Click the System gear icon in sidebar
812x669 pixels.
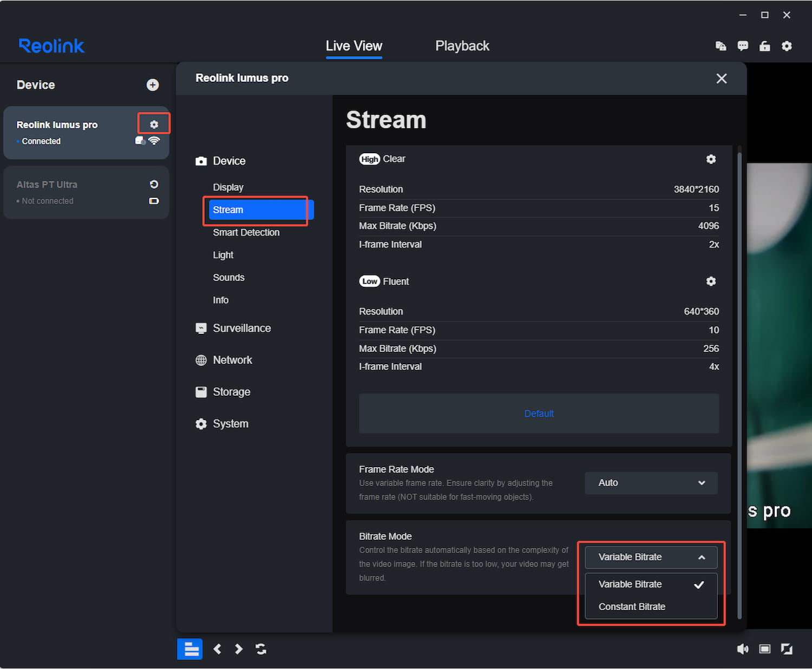[x=201, y=424]
